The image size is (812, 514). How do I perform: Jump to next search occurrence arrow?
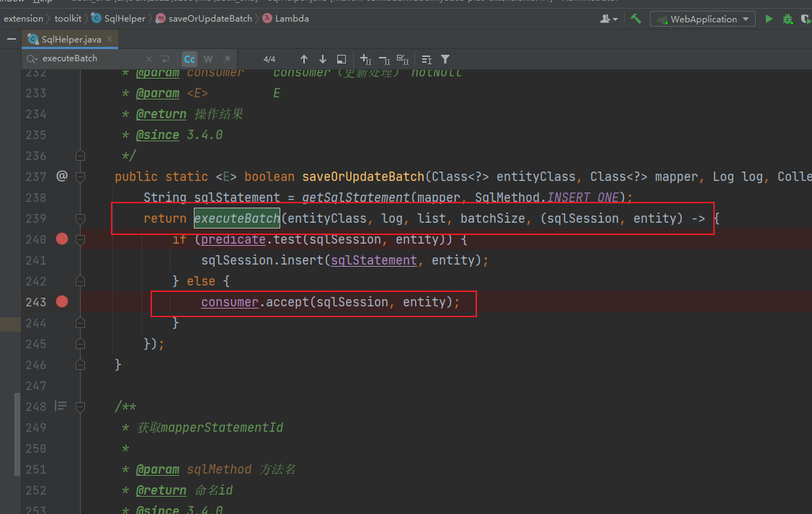[323, 59]
